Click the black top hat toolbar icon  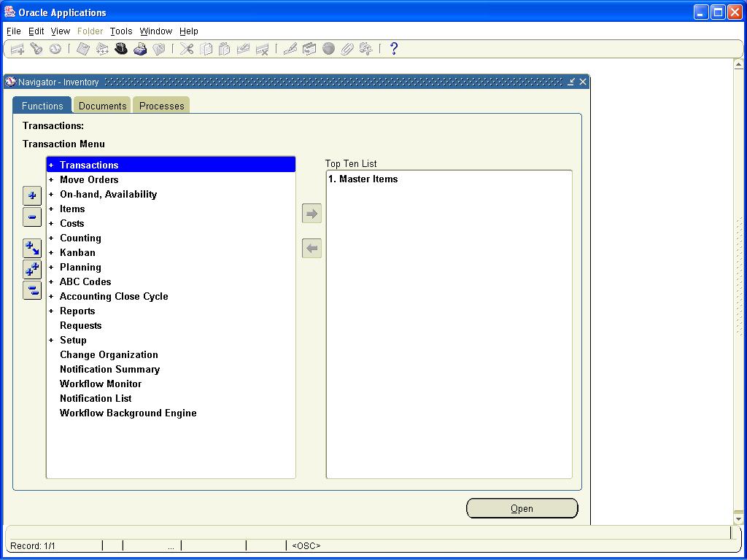coord(121,49)
